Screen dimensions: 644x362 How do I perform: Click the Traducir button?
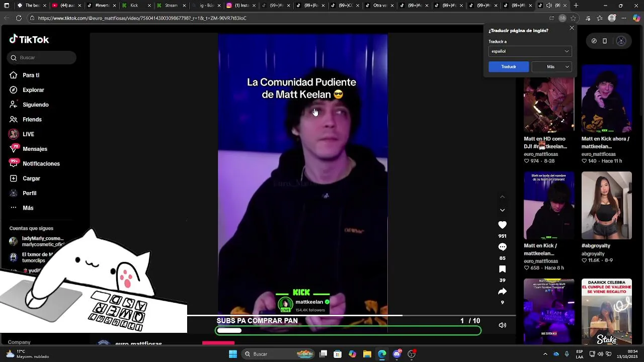(509, 67)
